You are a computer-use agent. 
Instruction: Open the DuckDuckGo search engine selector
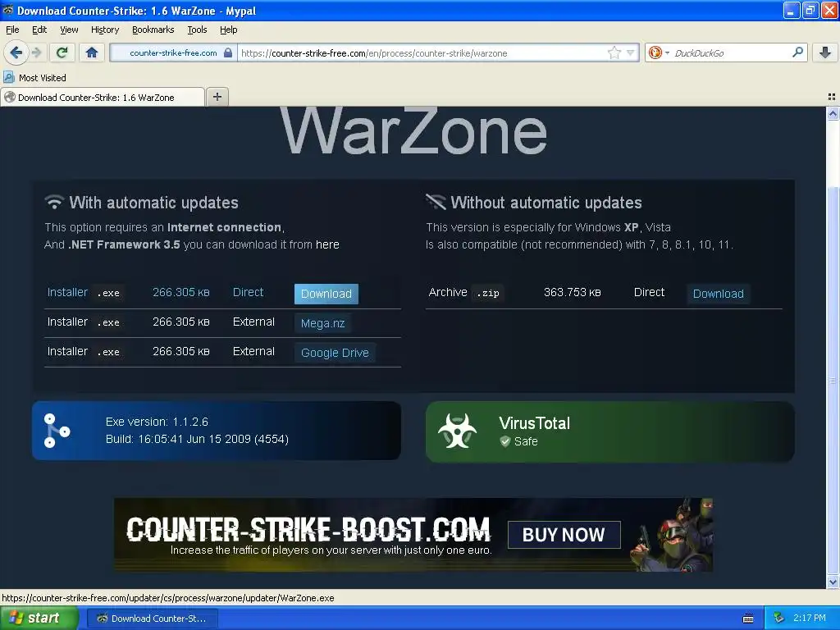[659, 52]
